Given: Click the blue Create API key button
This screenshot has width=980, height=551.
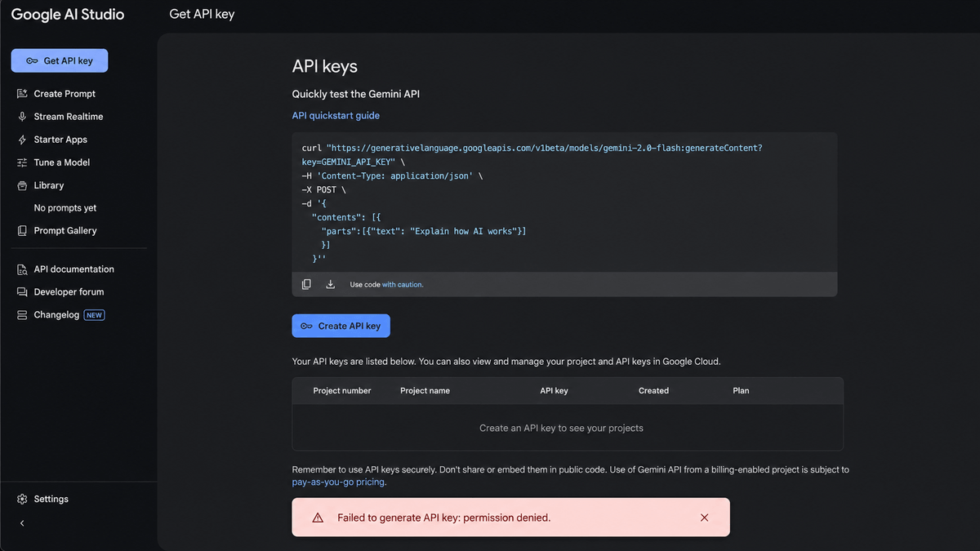Looking at the screenshot, I should (x=341, y=326).
